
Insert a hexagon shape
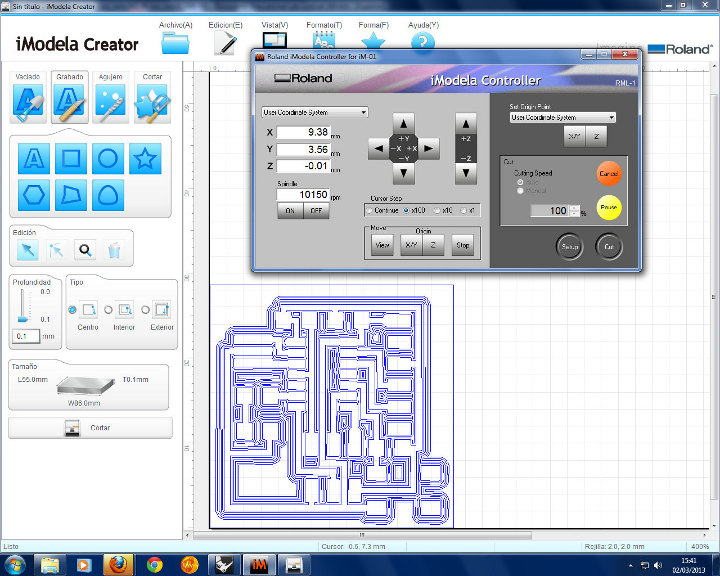coord(34,195)
